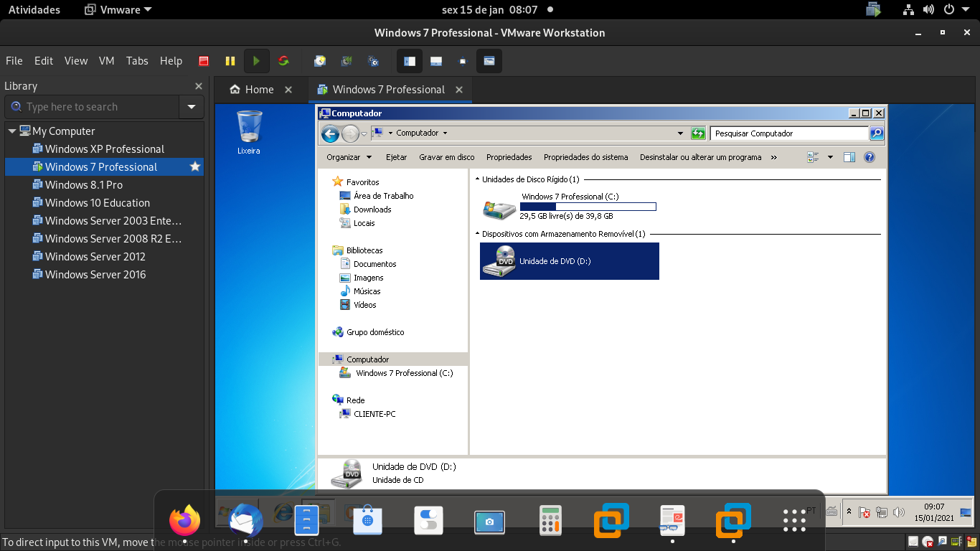Open the File menu
The image size is (980, 551).
click(14, 61)
